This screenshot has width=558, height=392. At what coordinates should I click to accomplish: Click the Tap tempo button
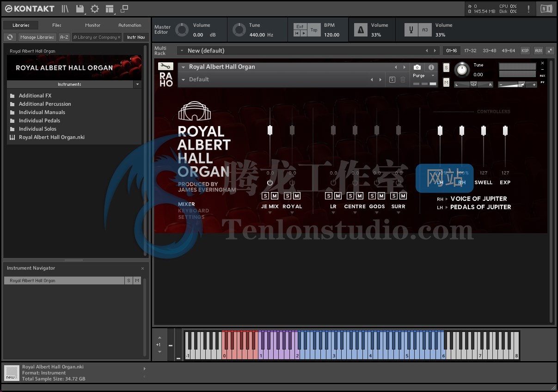tap(314, 30)
